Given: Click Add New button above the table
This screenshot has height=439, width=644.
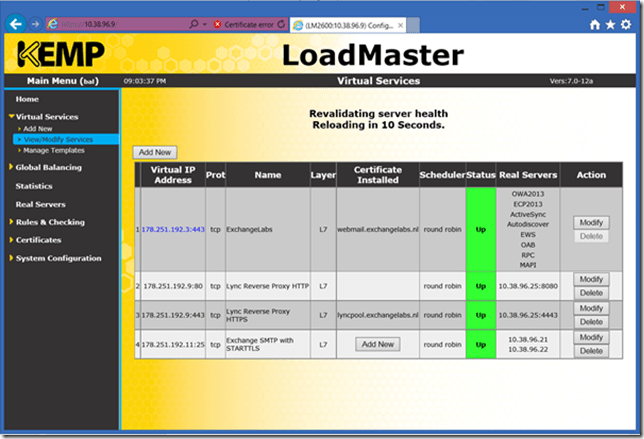Looking at the screenshot, I should click(x=154, y=152).
